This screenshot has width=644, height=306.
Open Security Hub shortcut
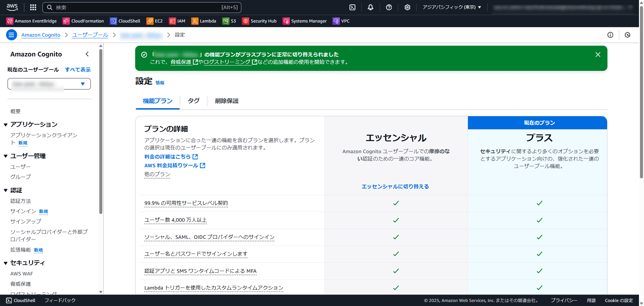(x=259, y=21)
